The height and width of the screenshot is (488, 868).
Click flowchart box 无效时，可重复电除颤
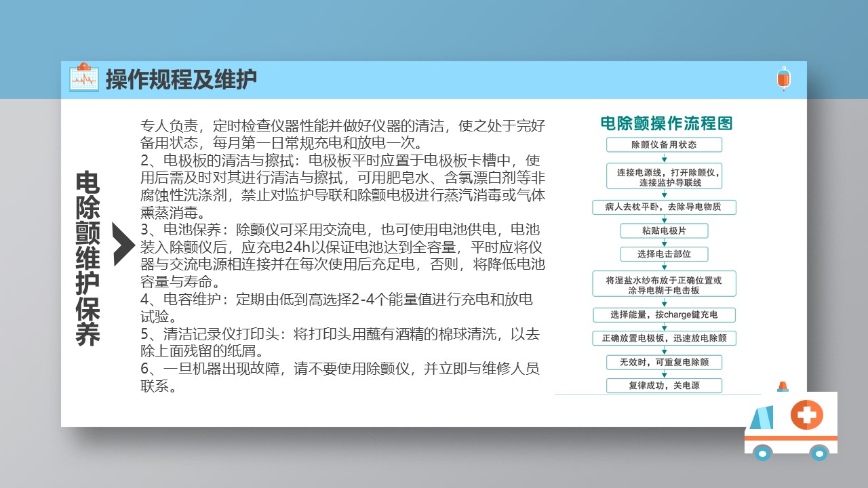[664, 362]
